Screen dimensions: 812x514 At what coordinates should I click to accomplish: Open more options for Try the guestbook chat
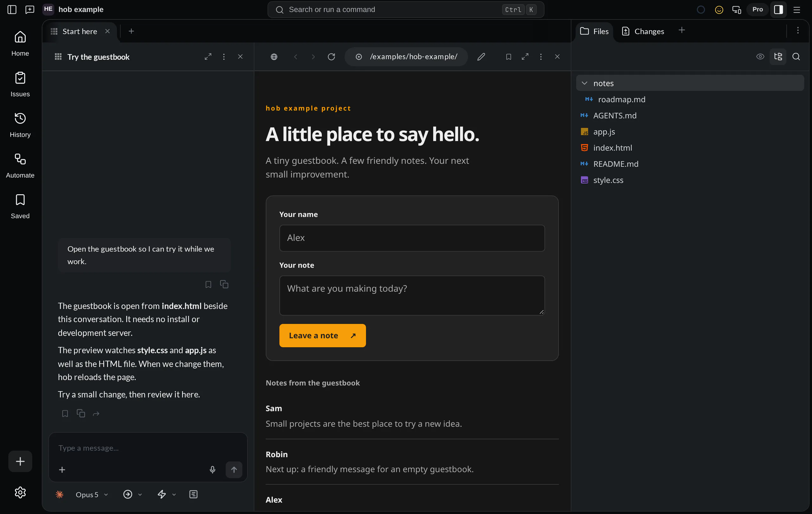(224, 57)
